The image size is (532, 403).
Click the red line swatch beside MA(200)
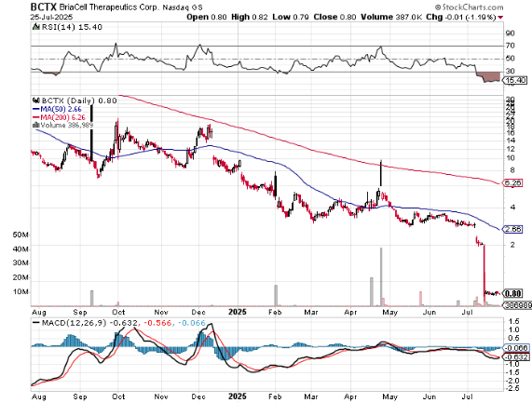pos(36,117)
